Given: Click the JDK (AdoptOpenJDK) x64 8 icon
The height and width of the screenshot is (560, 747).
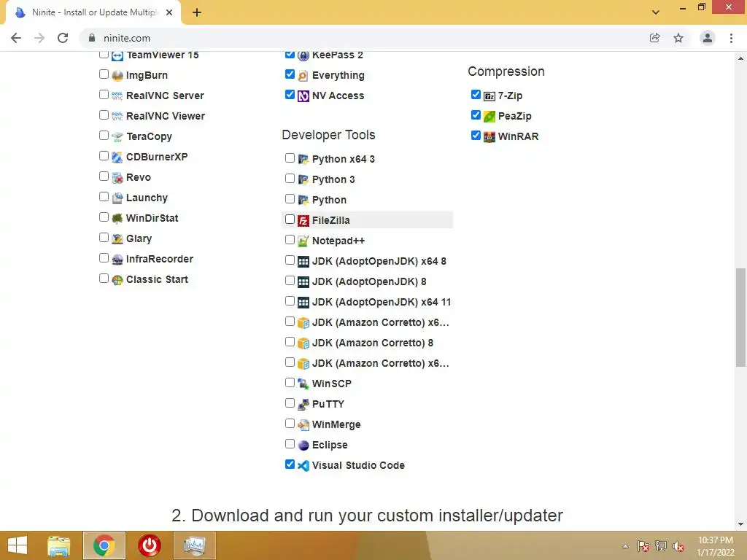Looking at the screenshot, I should 303,262.
